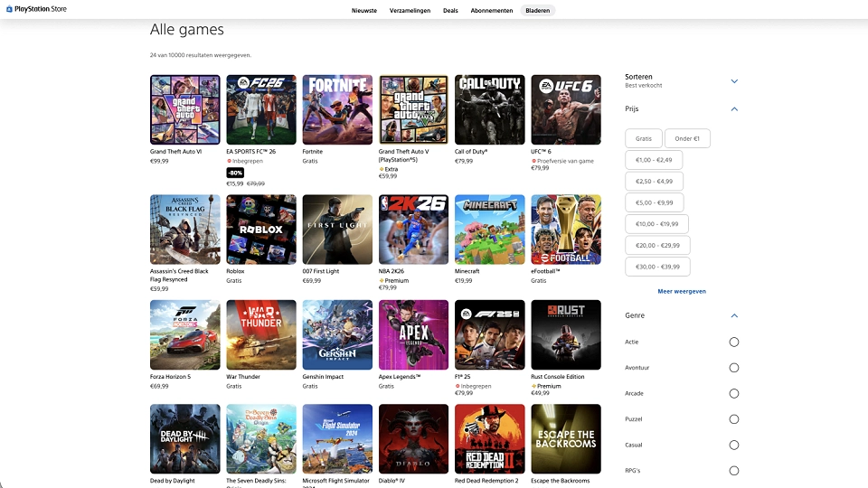Open the eFootball game cover
The height and width of the screenshot is (488, 868).
point(566,230)
